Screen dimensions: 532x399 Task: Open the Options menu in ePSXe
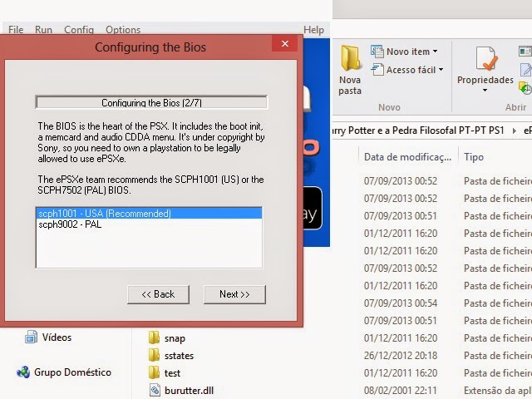(x=123, y=30)
